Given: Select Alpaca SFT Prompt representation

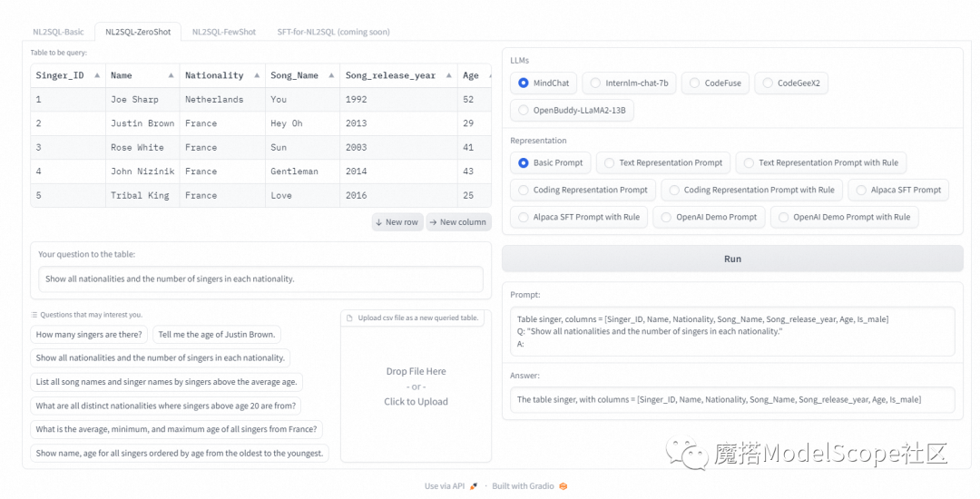Looking at the screenshot, I should 898,190.
